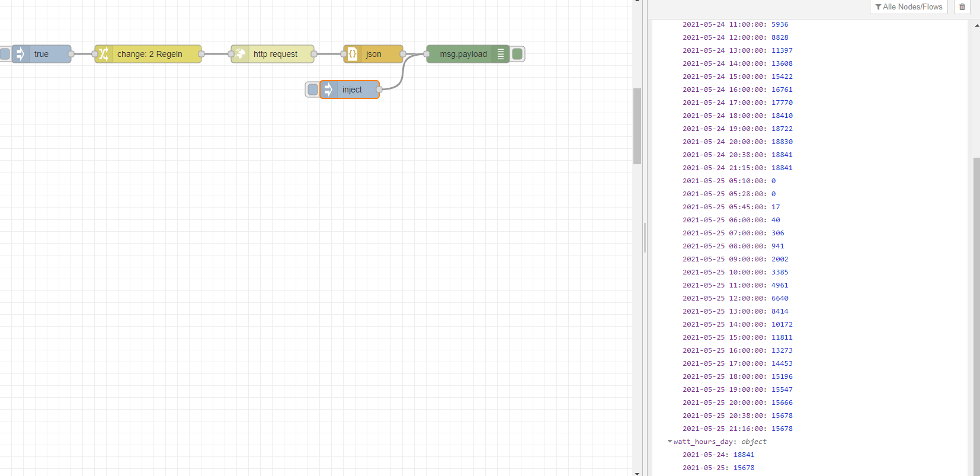Click the input port of 'http request' node
980x476 pixels.
[x=231, y=54]
